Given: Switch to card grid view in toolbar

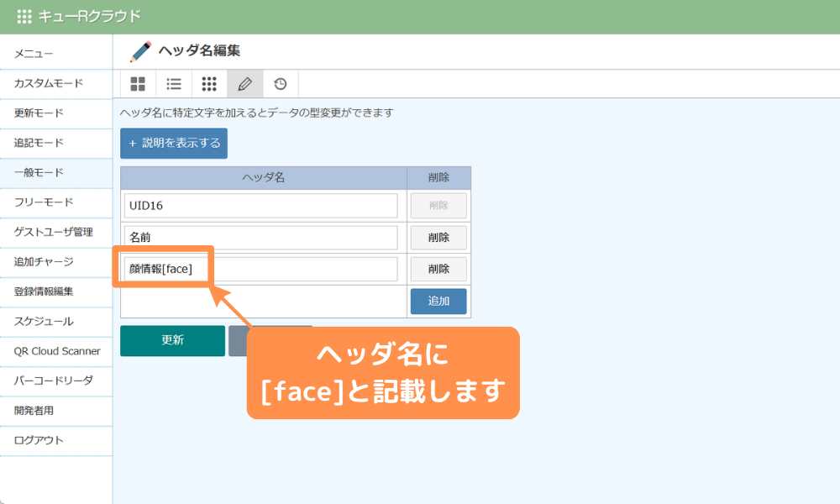Looking at the screenshot, I should coord(138,83).
